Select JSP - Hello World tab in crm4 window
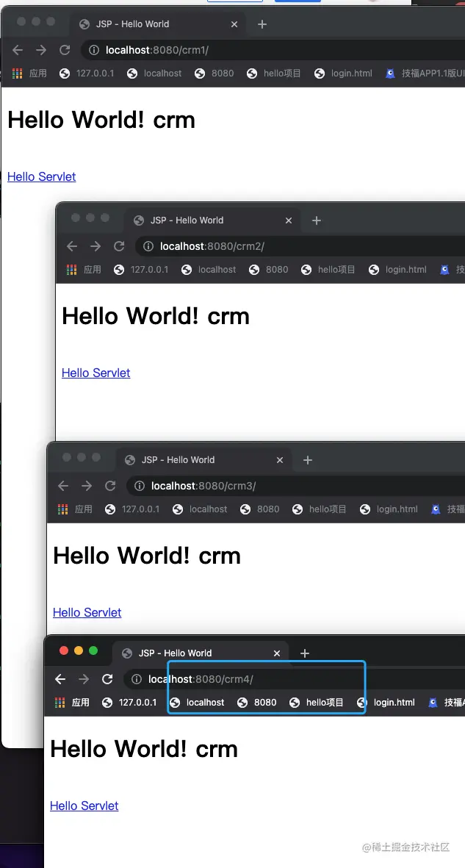This screenshot has width=465, height=868. point(201,653)
